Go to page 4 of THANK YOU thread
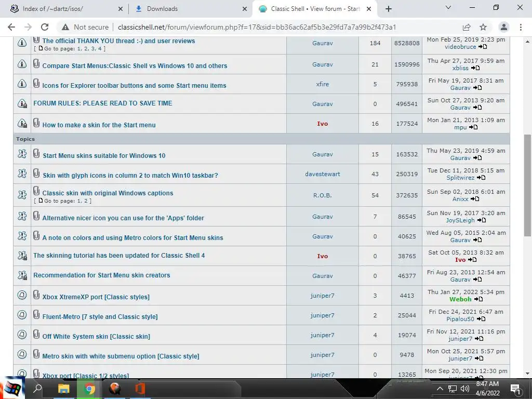 coord(100,49)
